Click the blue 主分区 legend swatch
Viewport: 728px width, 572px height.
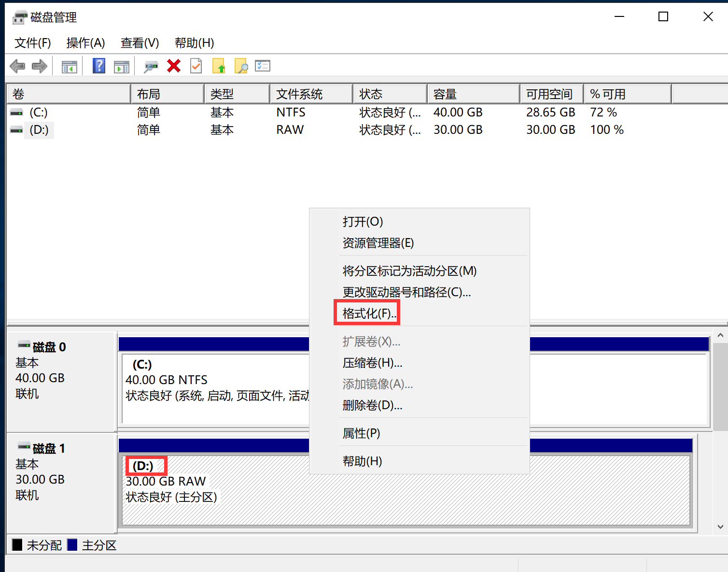[x=72, y=545]
